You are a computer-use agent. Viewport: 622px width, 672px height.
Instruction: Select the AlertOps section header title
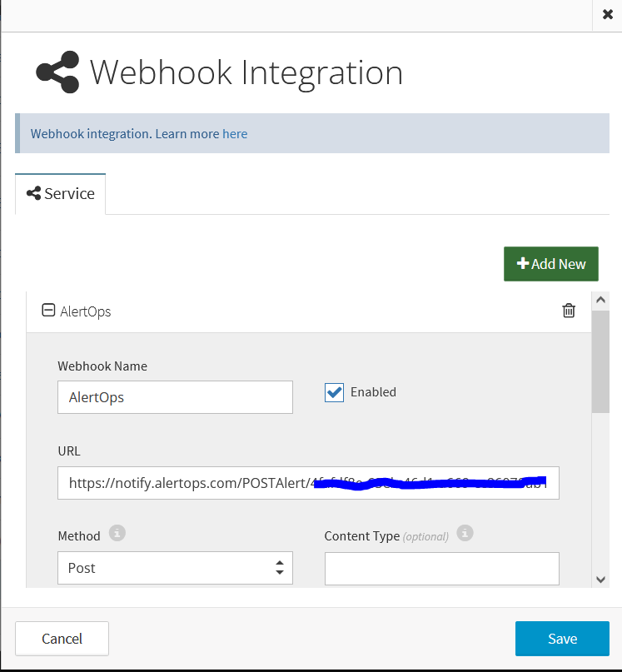tap(86, 311)
